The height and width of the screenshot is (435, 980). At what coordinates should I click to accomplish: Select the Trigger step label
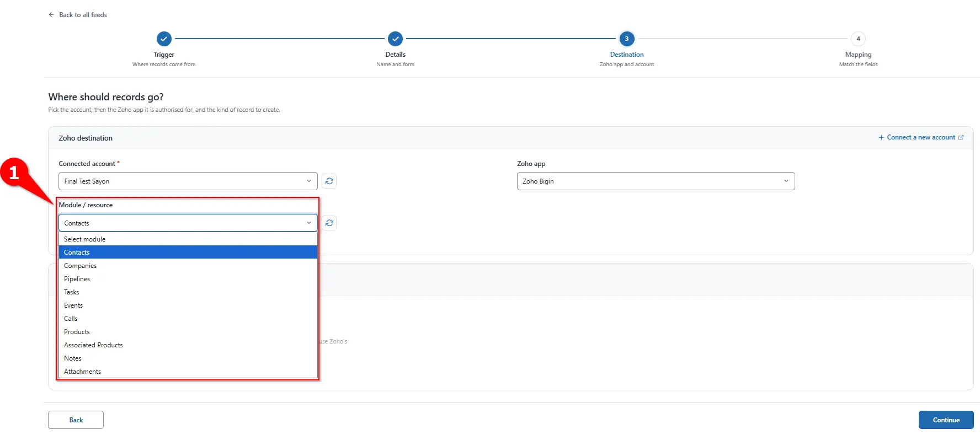pos(164,55)
